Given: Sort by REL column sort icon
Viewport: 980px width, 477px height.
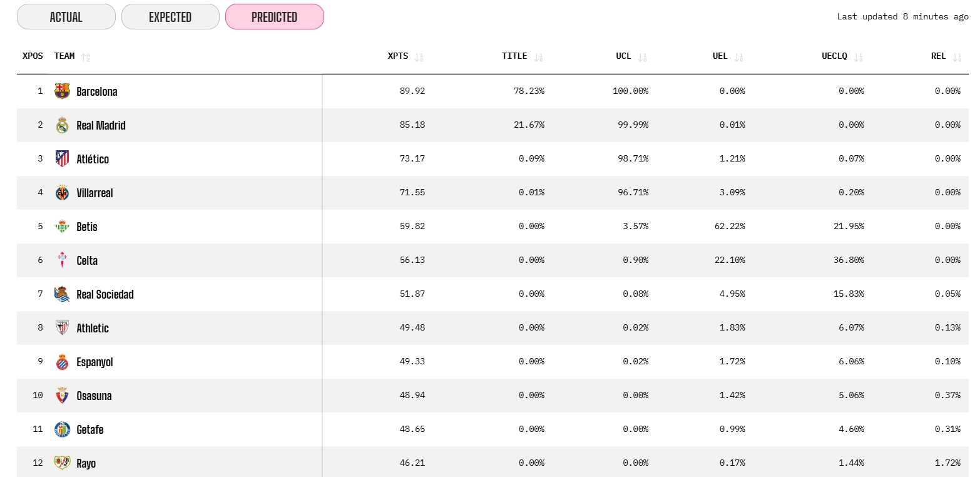Looking at the screenshot, I should pos(957,57).
